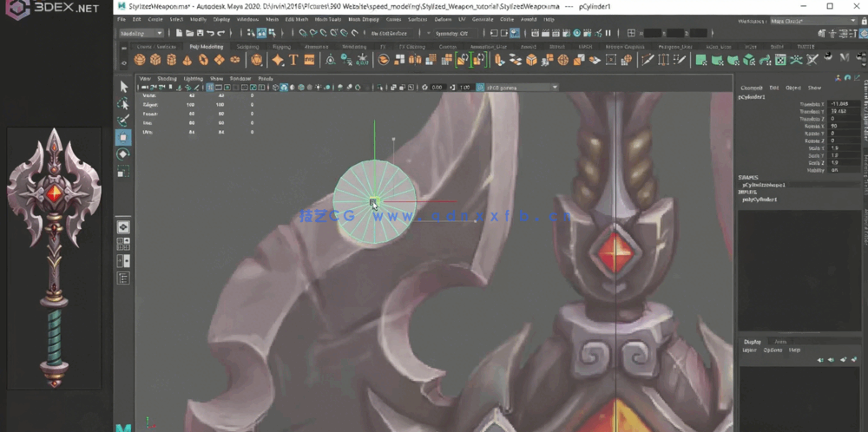Screen dimensions: 868x432
Task: Choose the Select tool arrow in toolbox
Action: [x=123, y=87]
